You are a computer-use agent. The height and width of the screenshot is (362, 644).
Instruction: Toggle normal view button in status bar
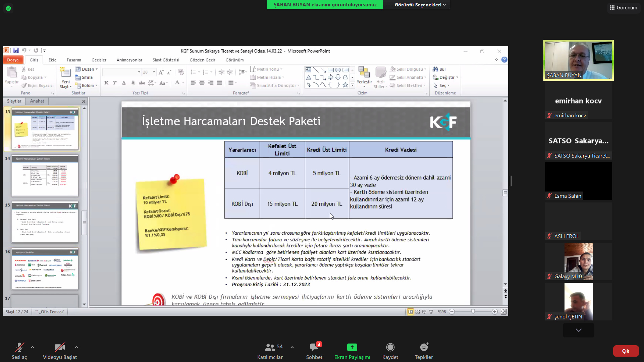pyautogui.click(x=411, y=312)
